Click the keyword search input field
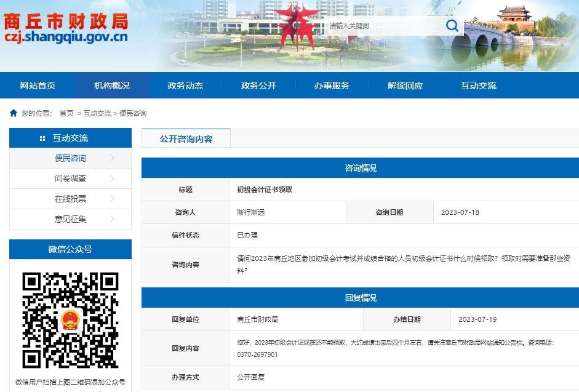This screenshot has height=392, width=579. pos(381,25)
